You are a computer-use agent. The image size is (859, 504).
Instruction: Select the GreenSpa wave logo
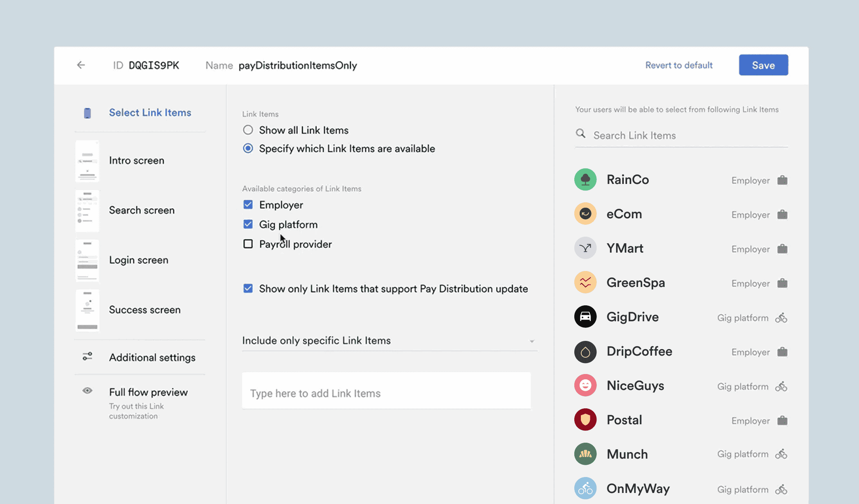[x=585, y=282]
